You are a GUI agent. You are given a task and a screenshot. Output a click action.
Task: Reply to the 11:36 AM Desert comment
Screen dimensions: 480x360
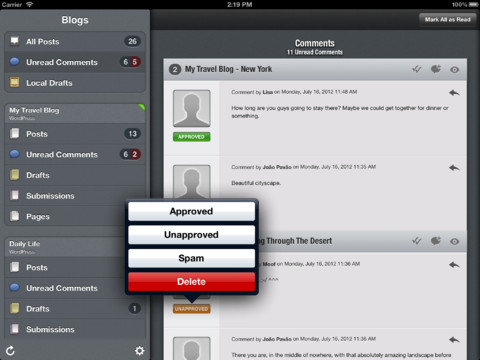(454, 265)
